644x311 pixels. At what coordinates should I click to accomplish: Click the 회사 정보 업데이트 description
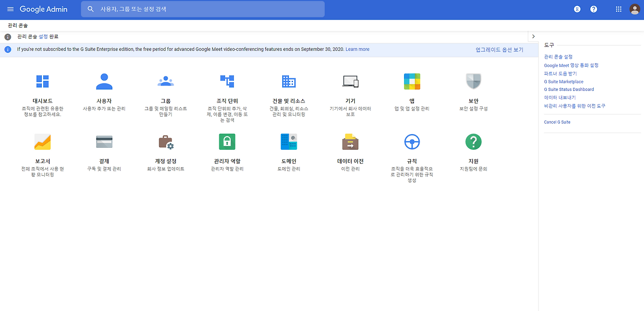tap(166, 169)
